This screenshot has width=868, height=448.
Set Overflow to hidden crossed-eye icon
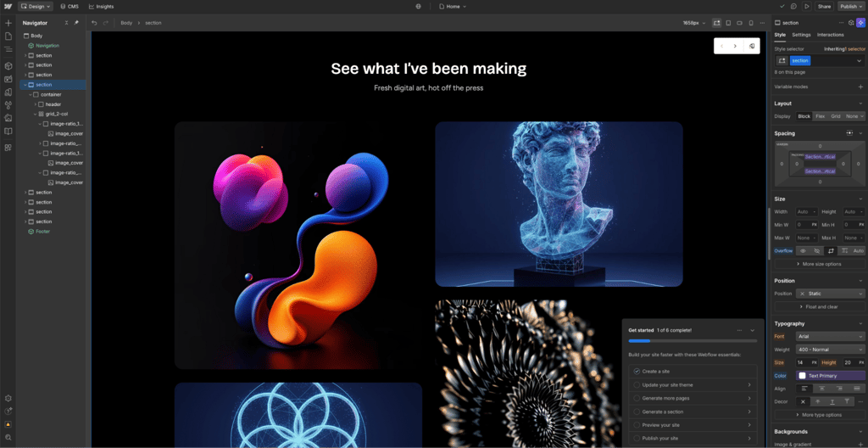point(817,250)
